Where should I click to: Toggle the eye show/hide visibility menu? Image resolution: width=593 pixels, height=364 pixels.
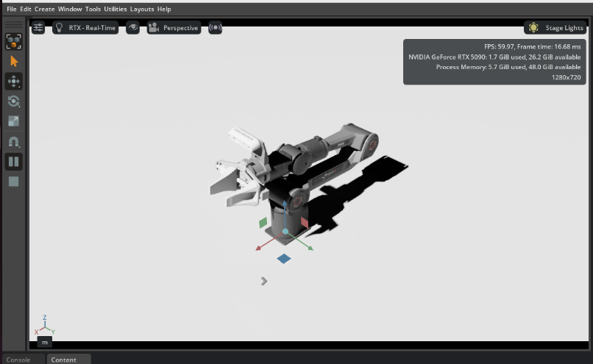point(132,28)
